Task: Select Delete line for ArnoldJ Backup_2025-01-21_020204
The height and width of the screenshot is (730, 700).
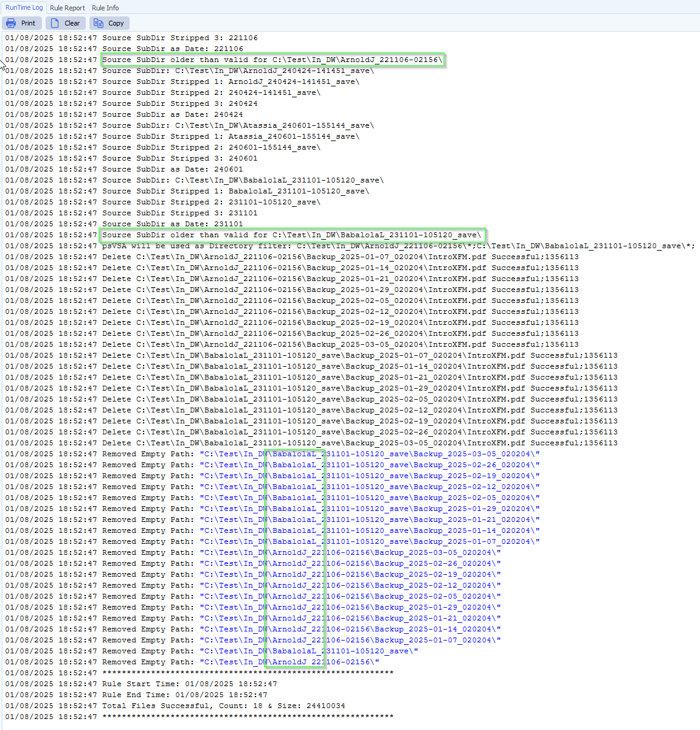Action: click(292, 279)
